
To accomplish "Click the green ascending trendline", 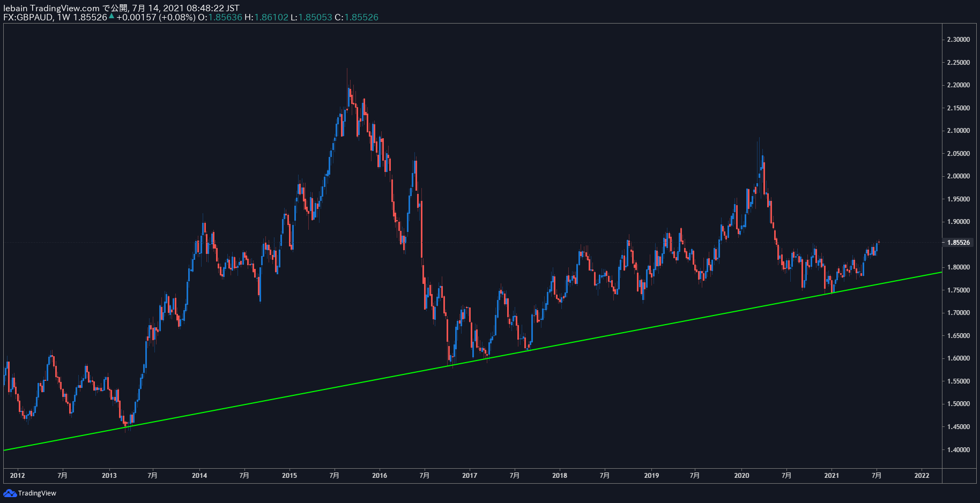I will click(472, 362).
